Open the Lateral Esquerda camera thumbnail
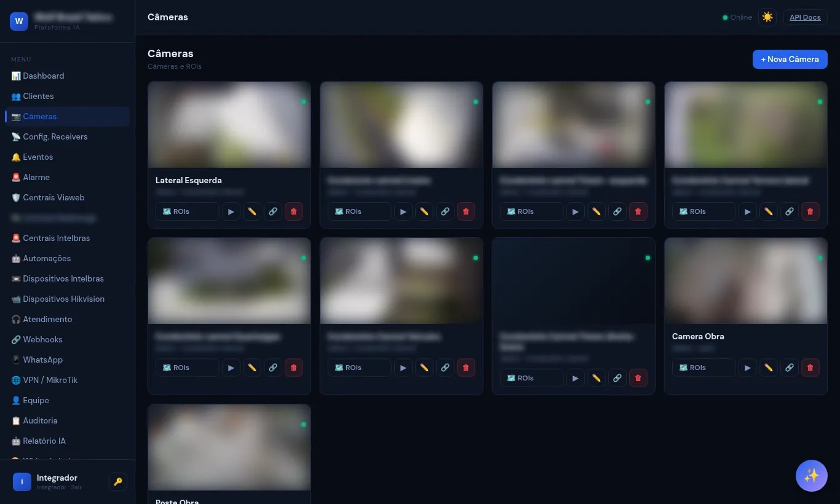 tap(229, 125)
